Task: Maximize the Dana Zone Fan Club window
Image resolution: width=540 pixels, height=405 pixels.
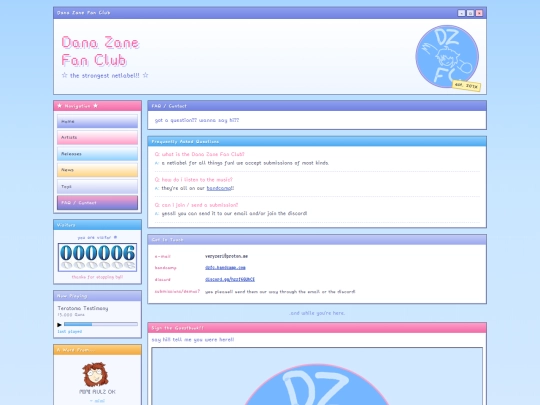Action: tap(470, 13)
